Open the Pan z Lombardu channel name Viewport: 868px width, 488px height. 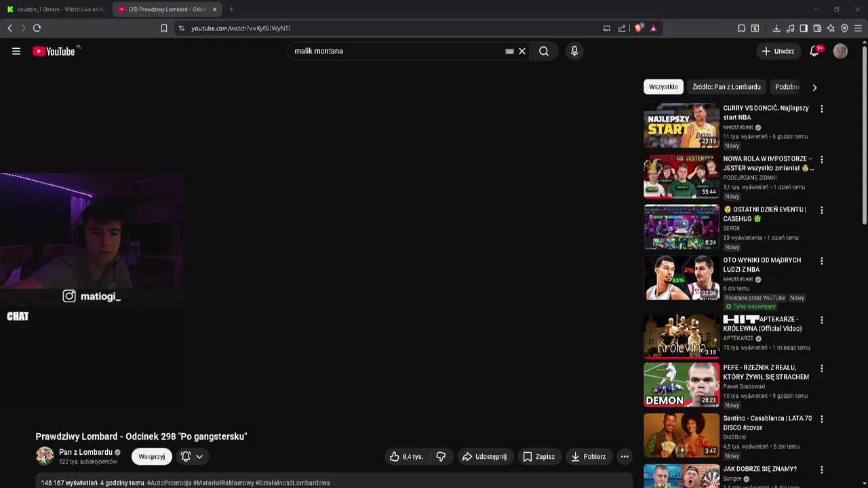click(85, 452)
